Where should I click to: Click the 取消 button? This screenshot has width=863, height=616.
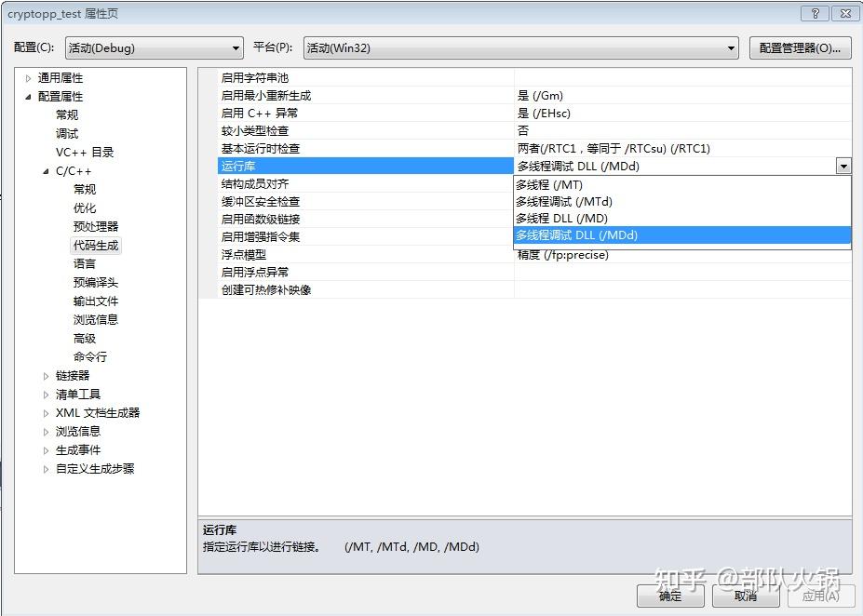tap(746, 596)
